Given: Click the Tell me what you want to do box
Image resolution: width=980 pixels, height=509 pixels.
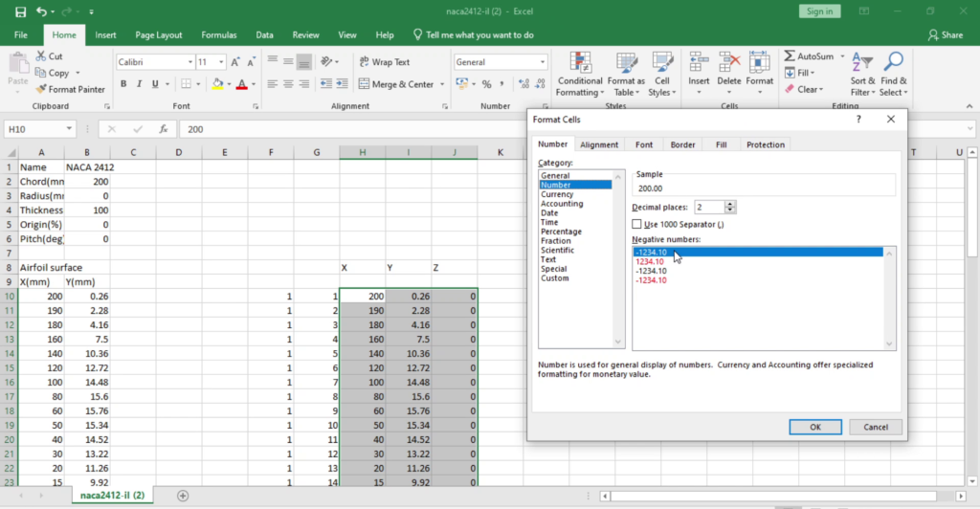Looking at the screenshot, I should point(473,35).
